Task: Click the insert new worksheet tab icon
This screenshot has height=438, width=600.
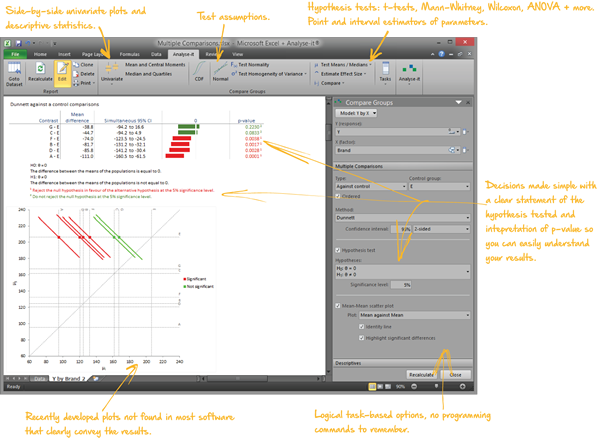Action: [96, 379]
